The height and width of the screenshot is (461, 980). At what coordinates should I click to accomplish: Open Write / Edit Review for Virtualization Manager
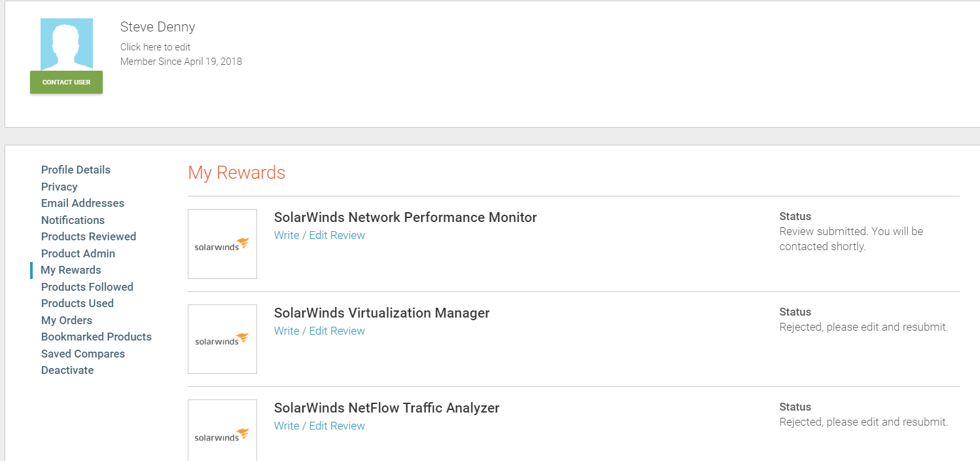tap(319, 331)
